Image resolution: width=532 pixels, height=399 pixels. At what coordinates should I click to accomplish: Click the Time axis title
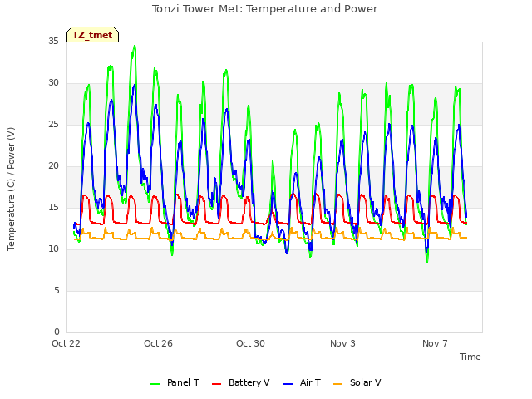coord(470,357)
